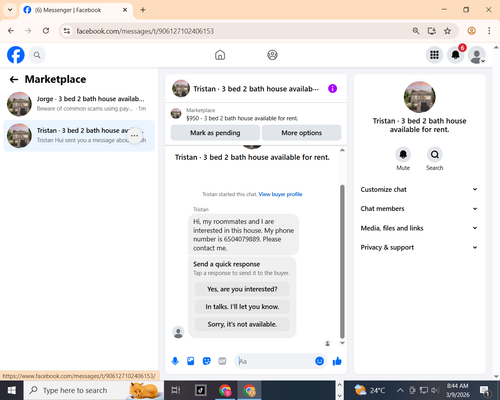
Task: Click the $950 Marketplace listing header
Action: (256, 114)
